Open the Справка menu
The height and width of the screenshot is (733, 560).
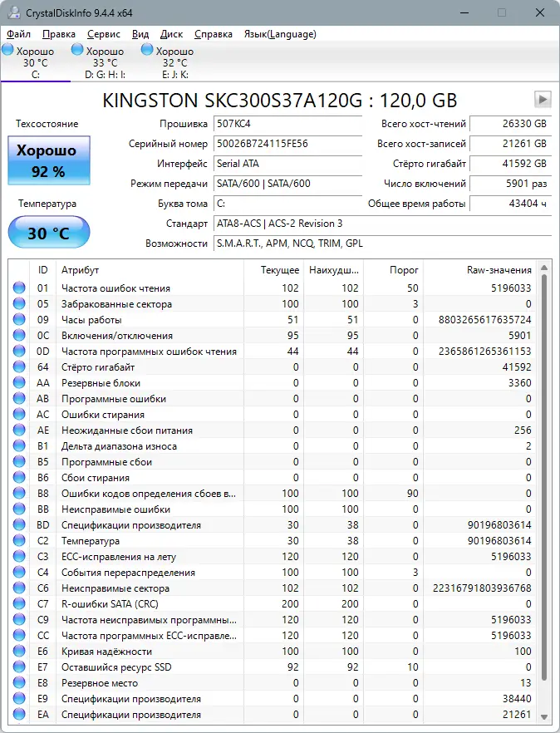click(214, 34)
